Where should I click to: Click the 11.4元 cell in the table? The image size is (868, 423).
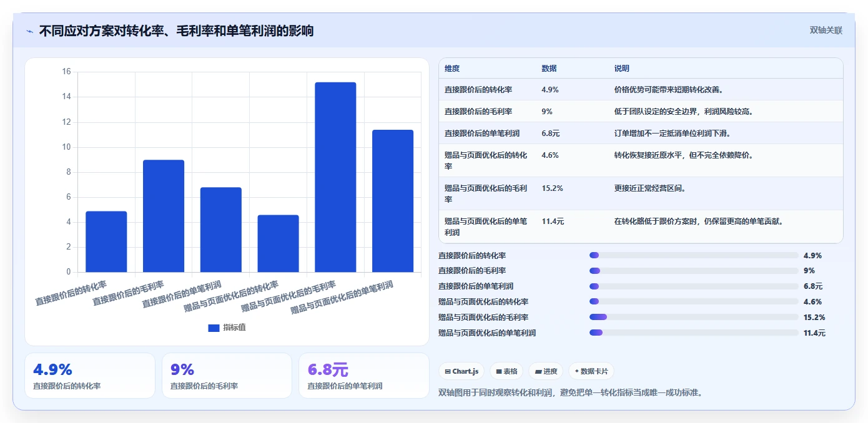[553, 221]
